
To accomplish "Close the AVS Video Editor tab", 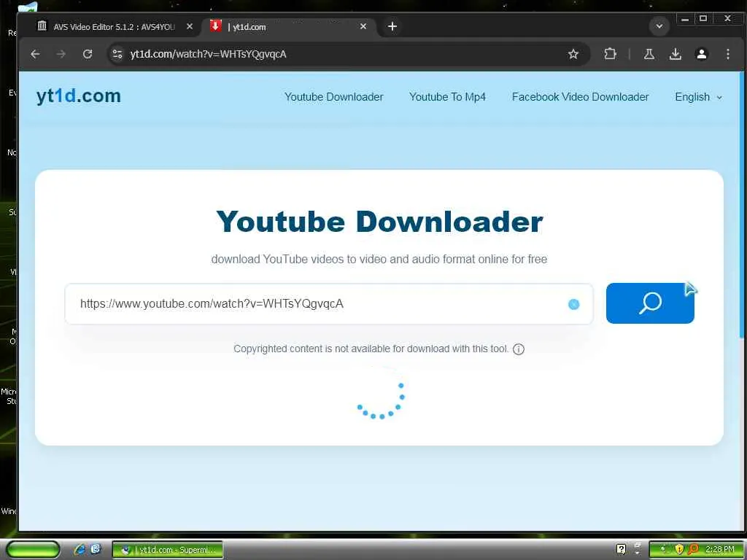I will pos(190,26).
